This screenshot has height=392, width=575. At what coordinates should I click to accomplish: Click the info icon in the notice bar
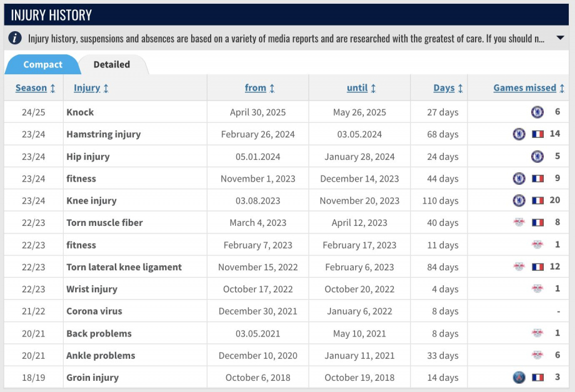[x=16, y=38]
